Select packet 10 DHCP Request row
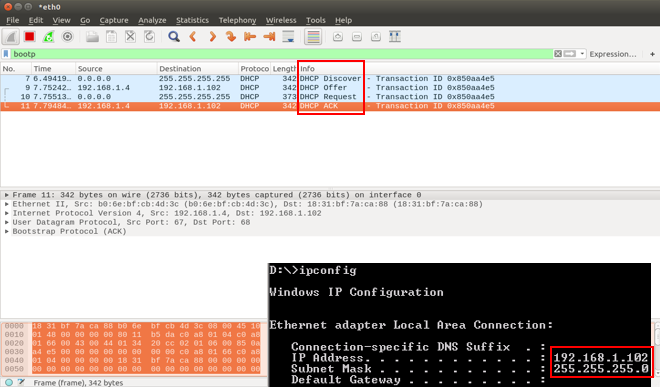Screen dimensions: 660x389 (x=330, y=97)
